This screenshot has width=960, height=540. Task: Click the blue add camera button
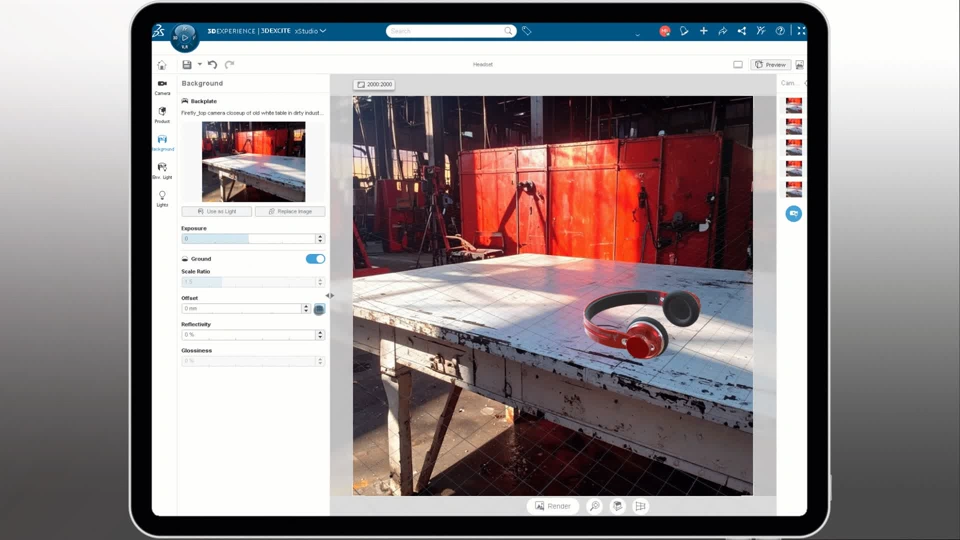(x=793, y=213)
